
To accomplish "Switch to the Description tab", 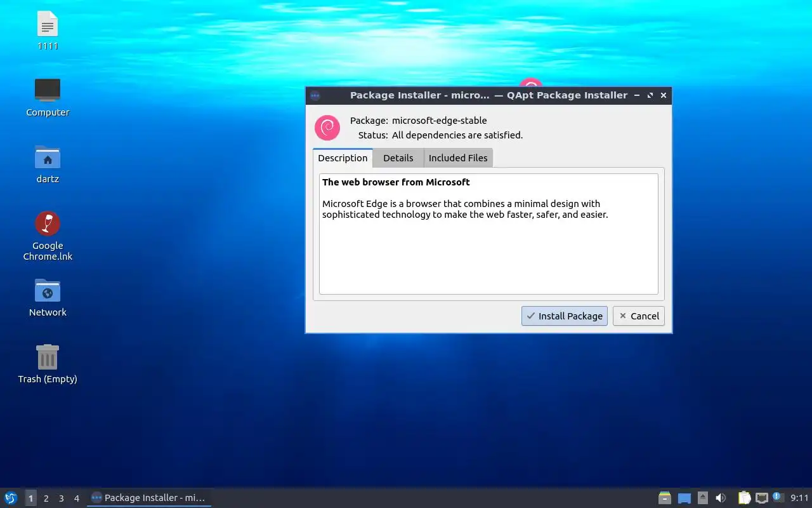I will [343, 158].
